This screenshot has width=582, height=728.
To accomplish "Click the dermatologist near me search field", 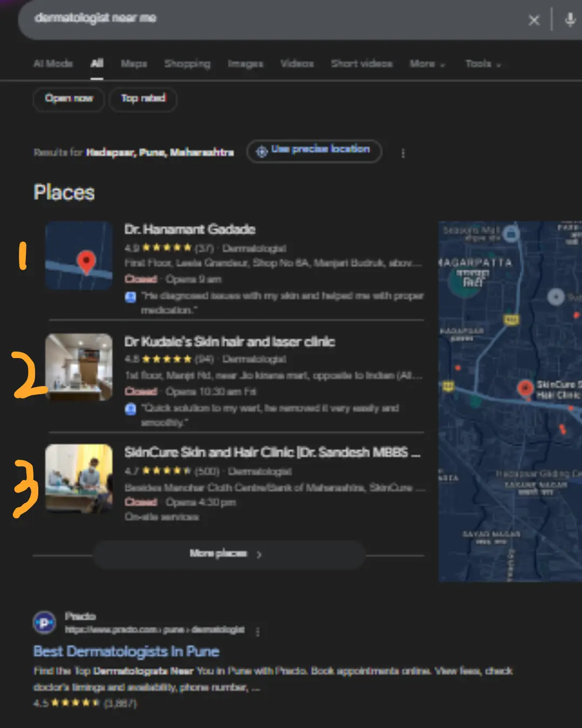I will (269, 19).
